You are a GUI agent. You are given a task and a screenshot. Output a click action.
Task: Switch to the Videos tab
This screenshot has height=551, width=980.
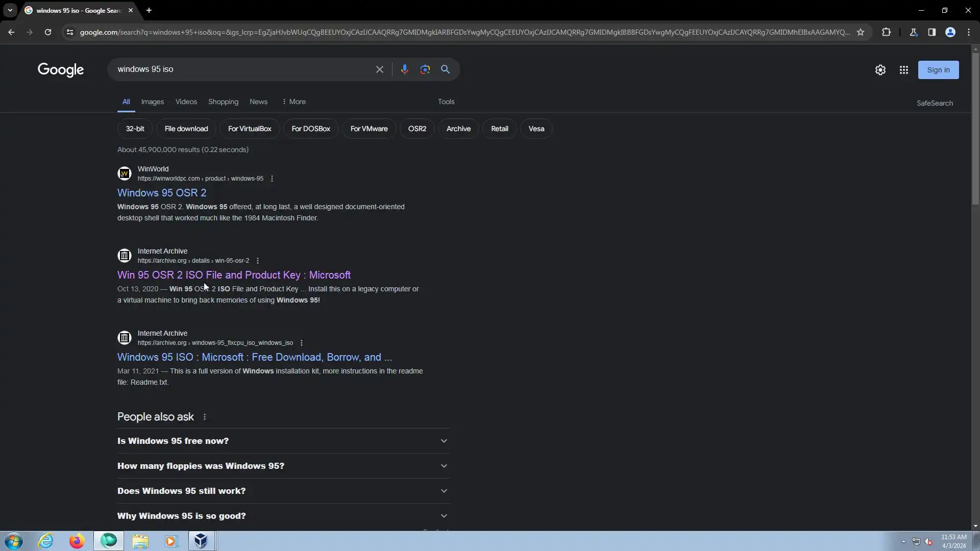click(x=186, y=102)
